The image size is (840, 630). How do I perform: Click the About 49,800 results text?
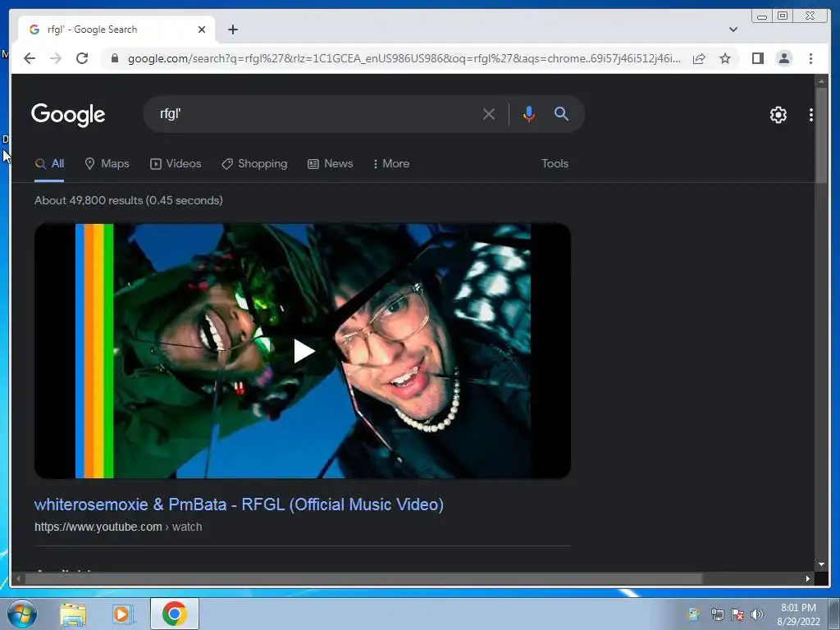[129, 200]
